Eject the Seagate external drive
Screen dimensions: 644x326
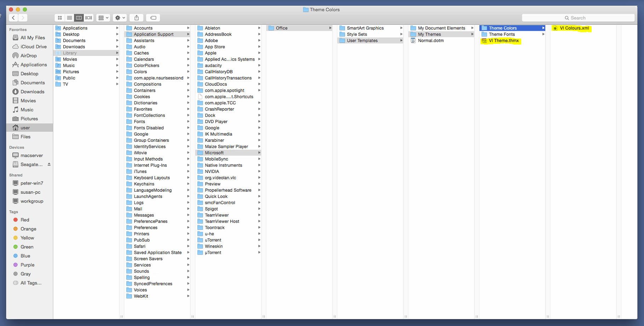(x=49, y=164)
